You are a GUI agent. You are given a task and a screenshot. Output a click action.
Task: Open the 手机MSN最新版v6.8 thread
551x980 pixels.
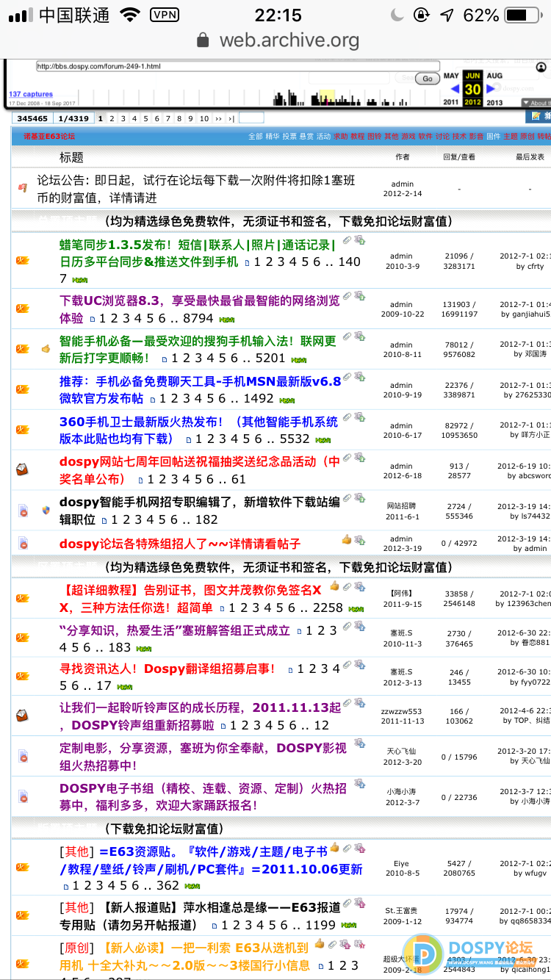point(201,389)
